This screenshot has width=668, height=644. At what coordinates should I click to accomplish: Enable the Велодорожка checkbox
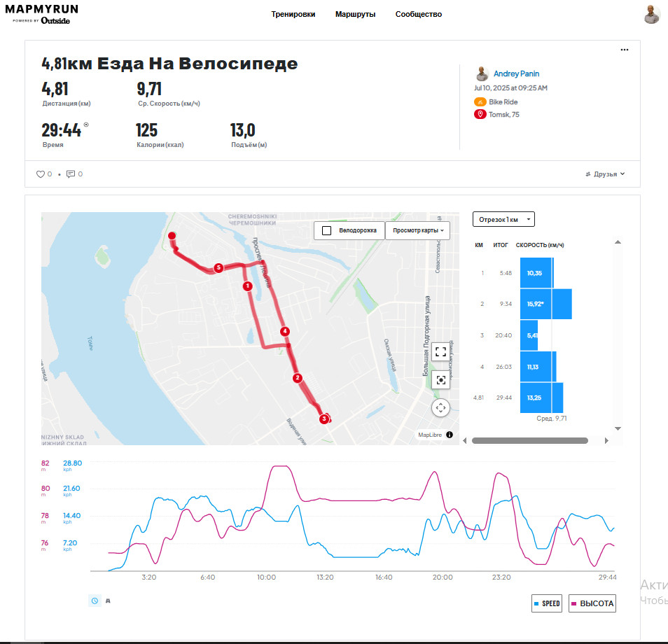pos(327,230)
